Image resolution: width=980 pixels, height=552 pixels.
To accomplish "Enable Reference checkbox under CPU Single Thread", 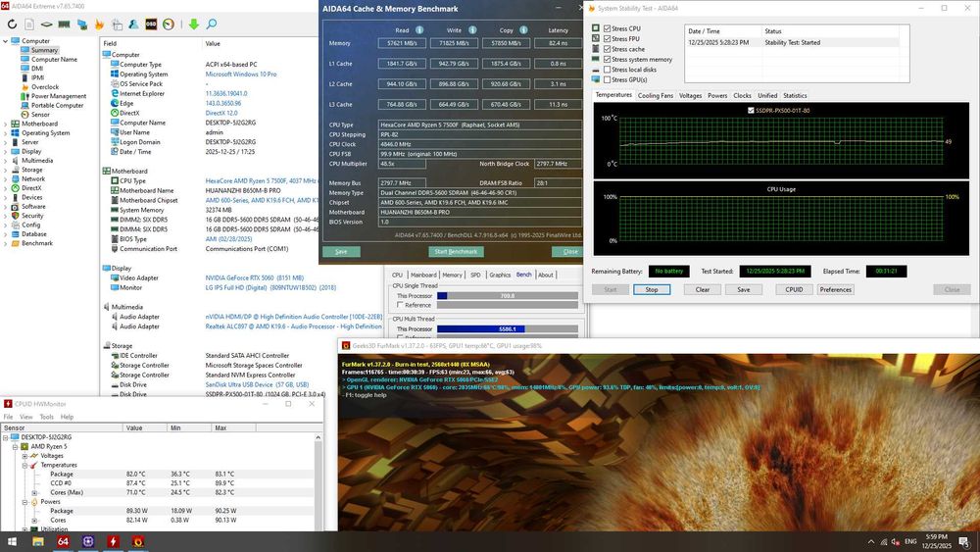I will [x=400, y=305].
